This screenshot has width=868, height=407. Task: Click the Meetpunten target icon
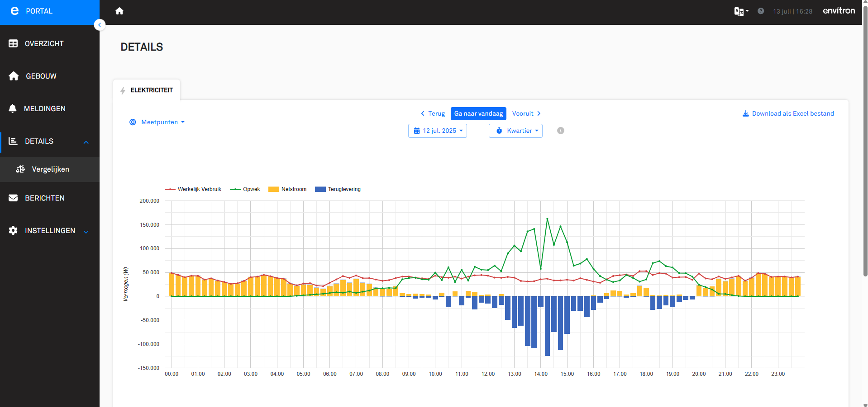click(133, 122)
